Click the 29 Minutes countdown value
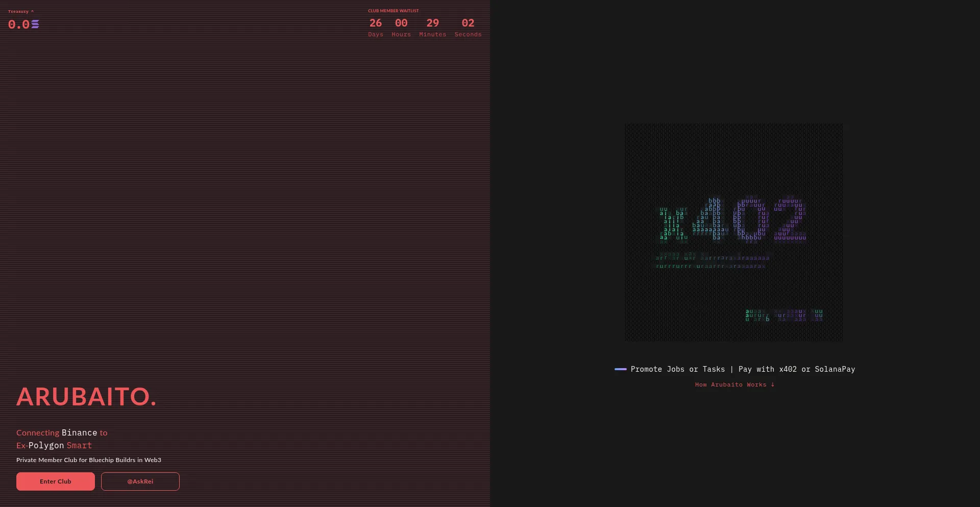980x507 pixels. pyautogui.click(x=432, y=23)
